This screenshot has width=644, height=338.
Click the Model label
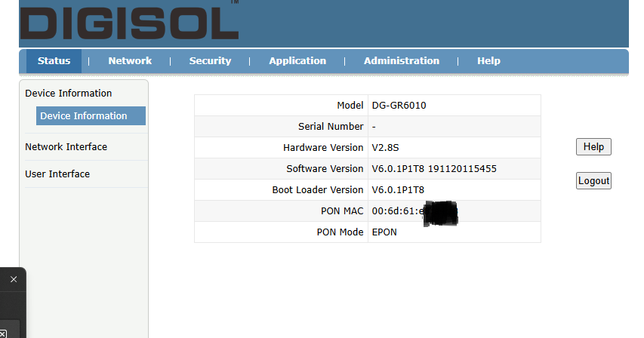point(350,106)
